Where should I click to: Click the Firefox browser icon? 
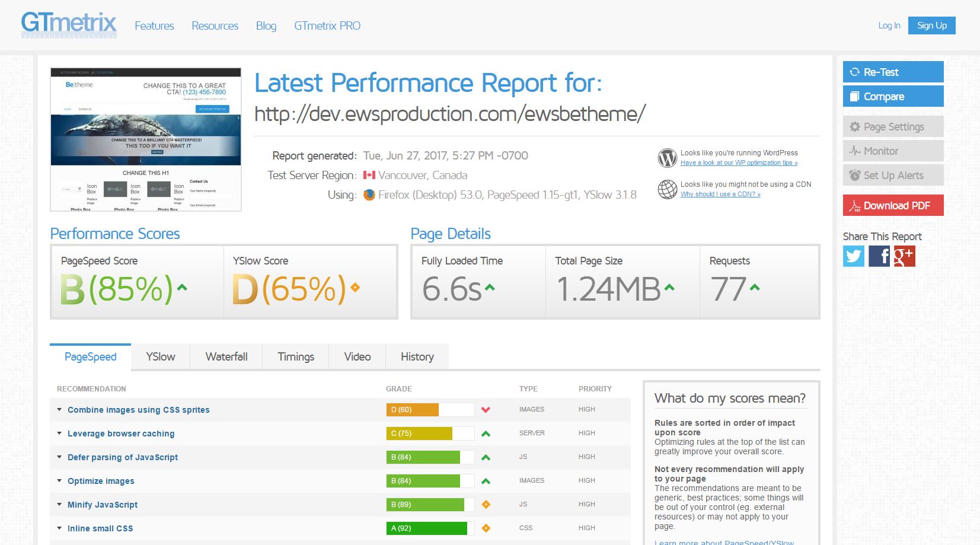369,195
